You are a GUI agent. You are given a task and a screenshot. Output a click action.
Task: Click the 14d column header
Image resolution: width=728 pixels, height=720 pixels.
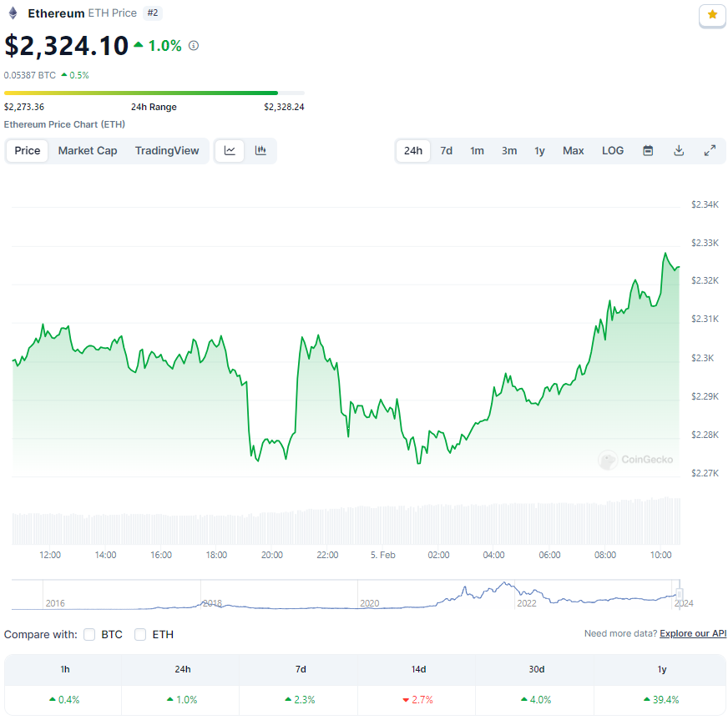coord(418,669)
